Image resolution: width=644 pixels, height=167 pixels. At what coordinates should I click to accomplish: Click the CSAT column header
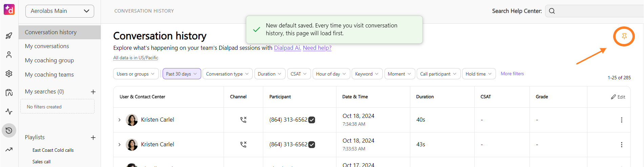(485, 97)
